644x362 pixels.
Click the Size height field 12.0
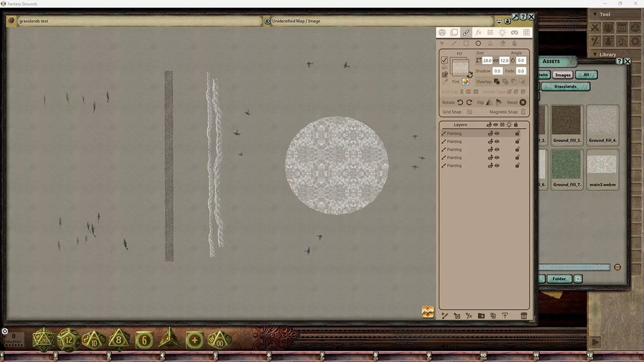click(x=504, y=60)
